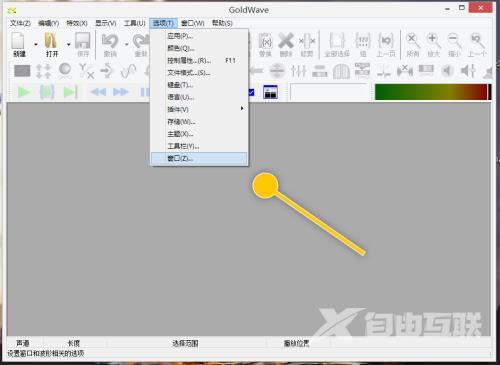Click the equalizer sliders effect icon
Image resolution: width=500 pixels, height=365 pixels.
click(299, 71)
